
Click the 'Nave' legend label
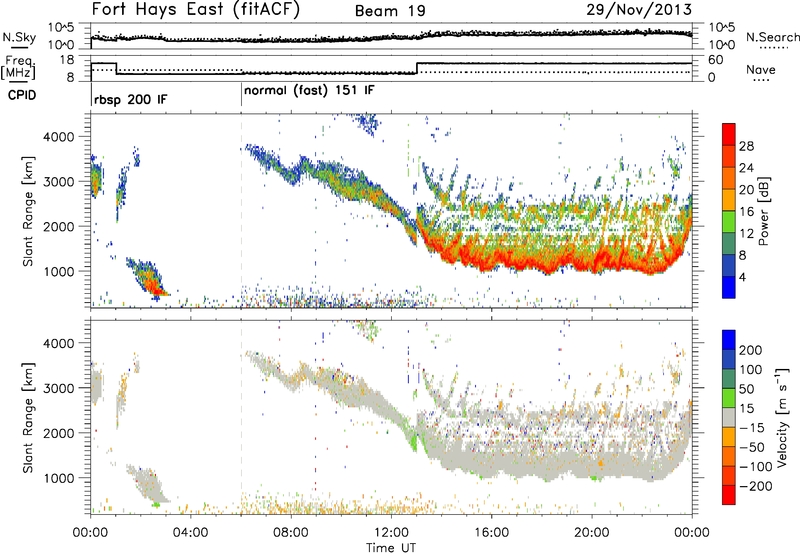click(760, 70)
